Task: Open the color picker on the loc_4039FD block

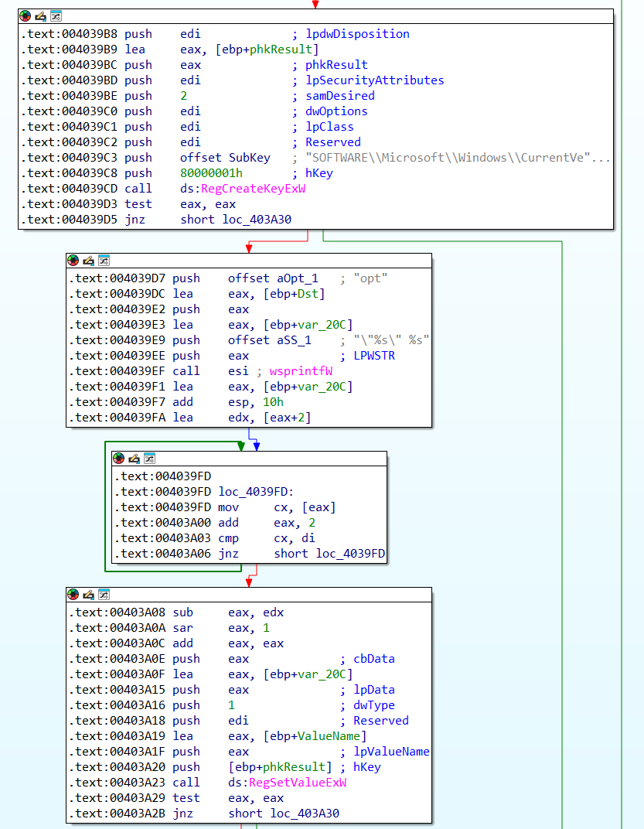Action: pos(119,459)
